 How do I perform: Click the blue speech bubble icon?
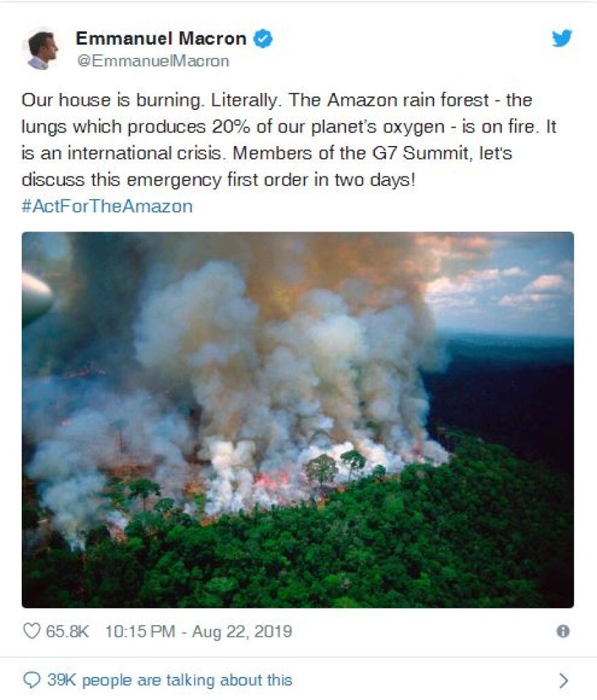coord(31,680)
